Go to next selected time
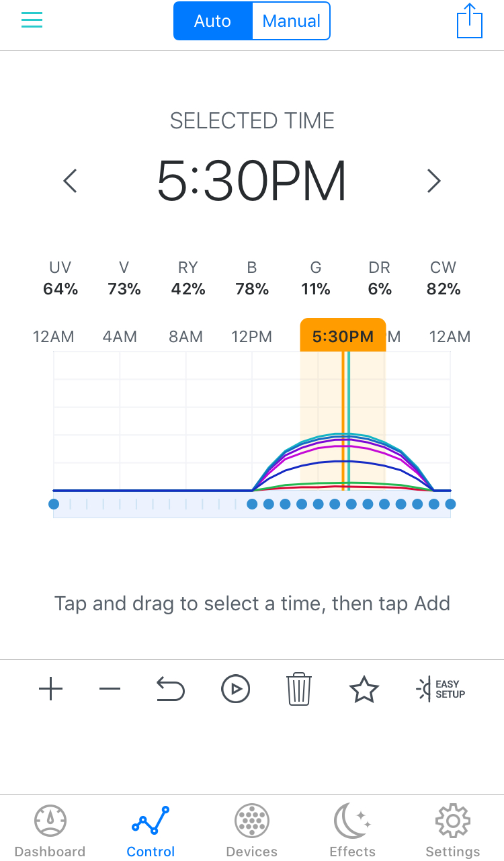This screenshot has width=504, height=861. point(434,181)
